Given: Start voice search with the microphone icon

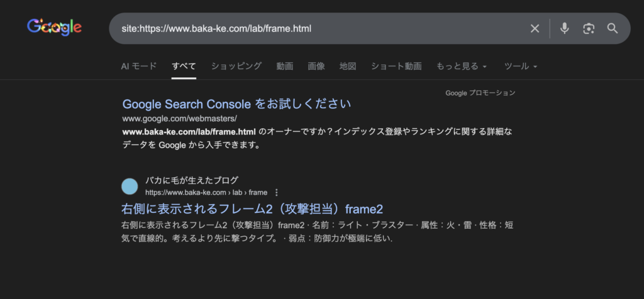Looking at the screenshot, I should coord(564,28).
